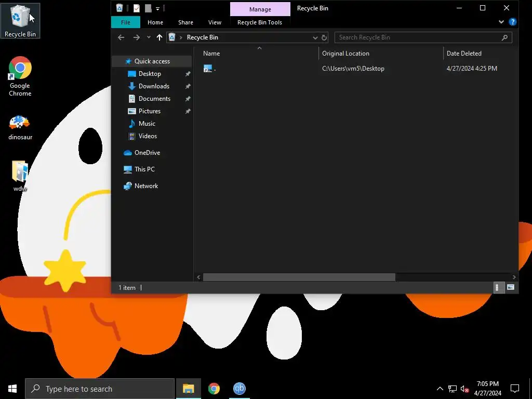The width and height of the screenshot is (532, 399).
Task: Refresh the Recycle Bin view
Action: tap(324, 37)
